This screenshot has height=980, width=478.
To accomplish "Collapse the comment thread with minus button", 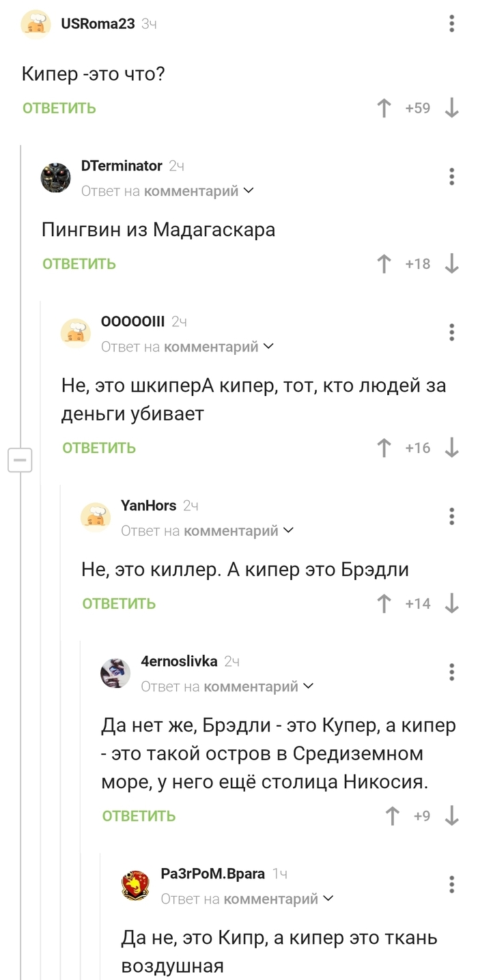I will tap(20, 461).
